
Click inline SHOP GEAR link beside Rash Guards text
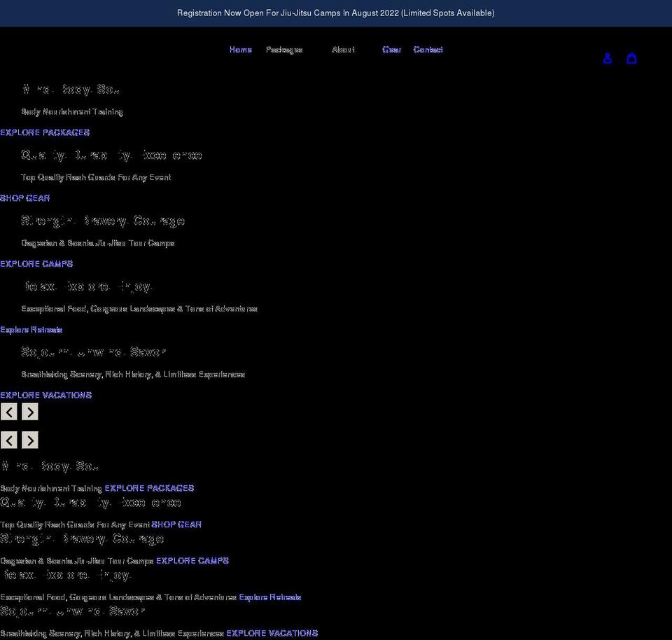(176, 524)
